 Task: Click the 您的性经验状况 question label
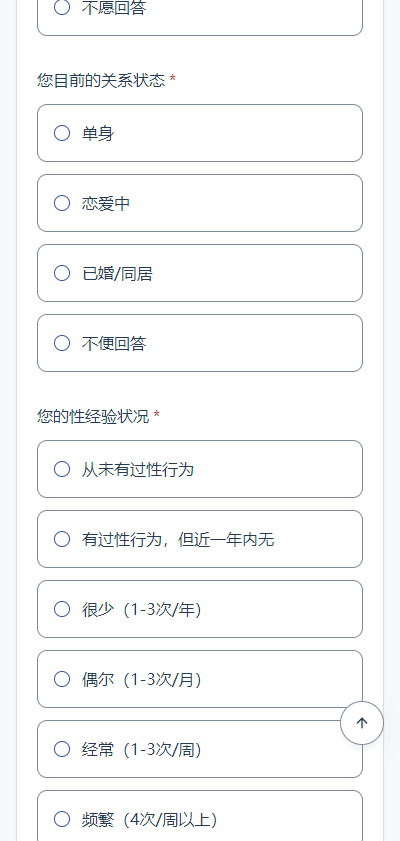pyautogui.click(x=93, y=416)
